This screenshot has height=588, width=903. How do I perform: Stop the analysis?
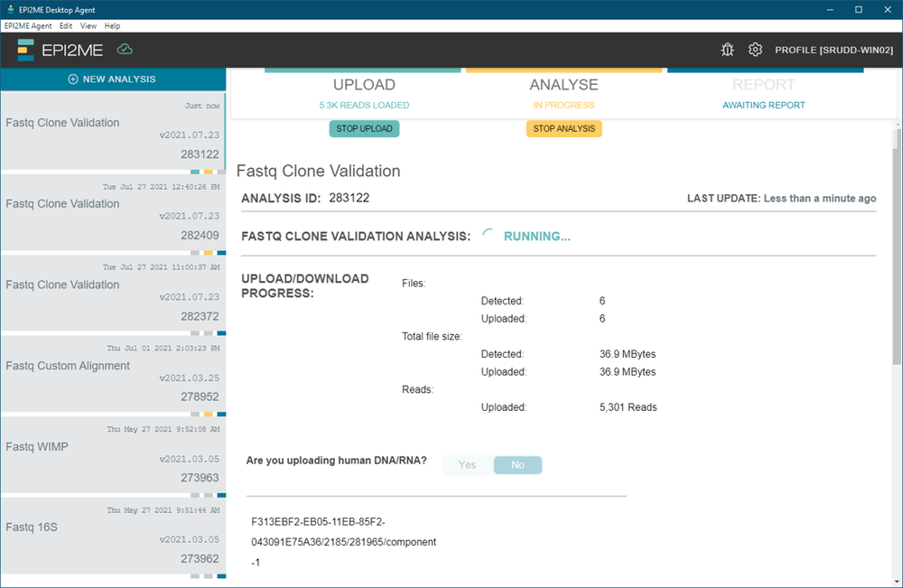563,128
